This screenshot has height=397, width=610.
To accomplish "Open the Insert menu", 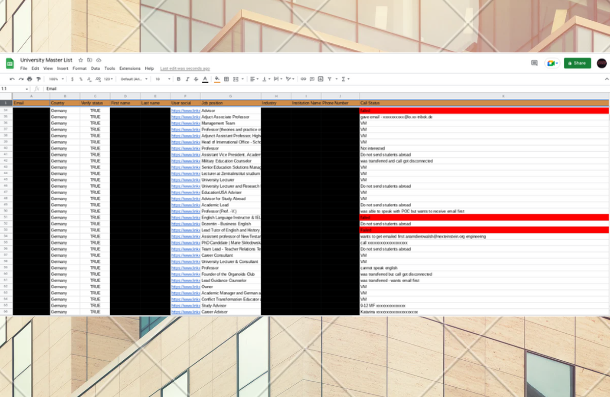I will pyautogui.click(x=63, y=69).
